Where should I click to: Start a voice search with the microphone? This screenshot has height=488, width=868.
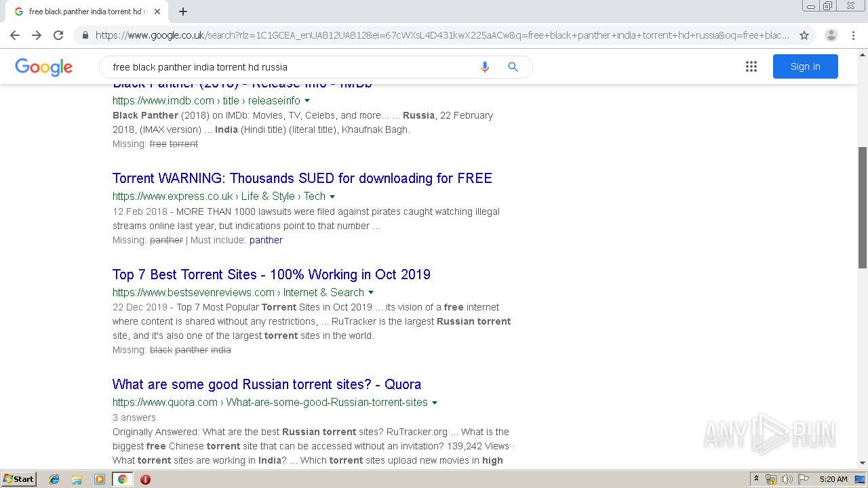(484, 67)
